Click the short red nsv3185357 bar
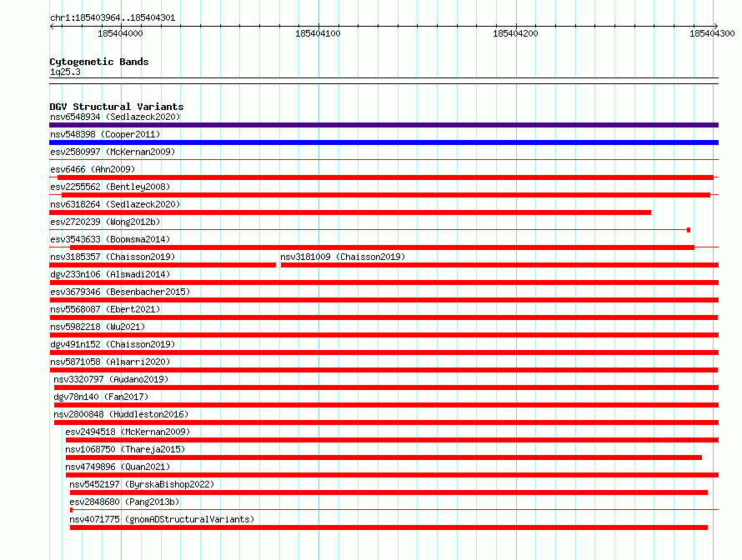Image resolution: width=742 pixels, height=560 pixels. coord(163,265)
